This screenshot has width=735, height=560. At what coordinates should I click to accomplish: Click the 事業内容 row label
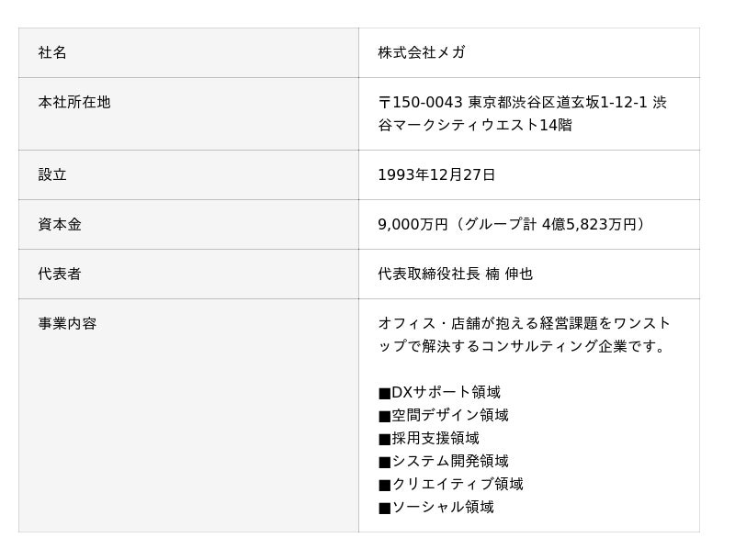(67, 323)
